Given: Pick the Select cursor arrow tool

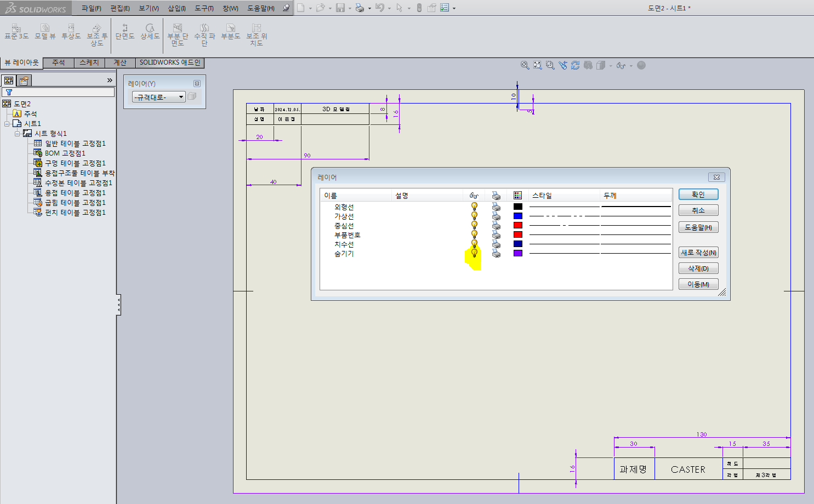Looking at the screenshot, I should click(399, 8).
